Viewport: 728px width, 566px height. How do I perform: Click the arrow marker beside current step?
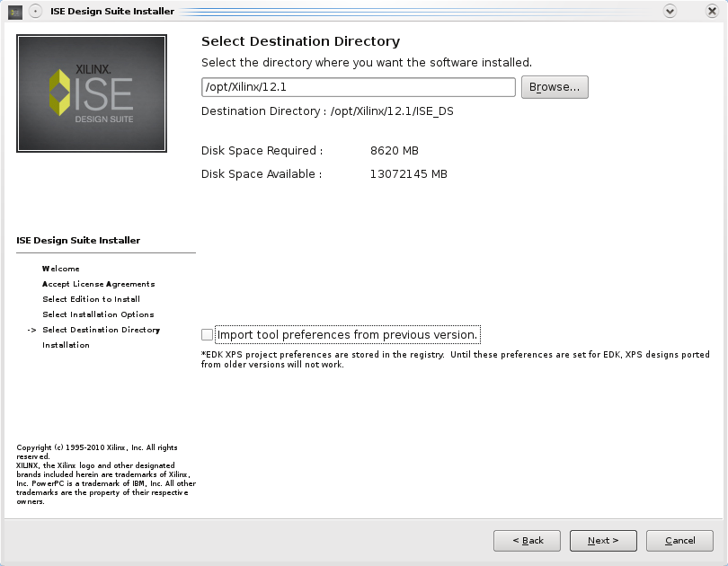(x=31, y=330)
